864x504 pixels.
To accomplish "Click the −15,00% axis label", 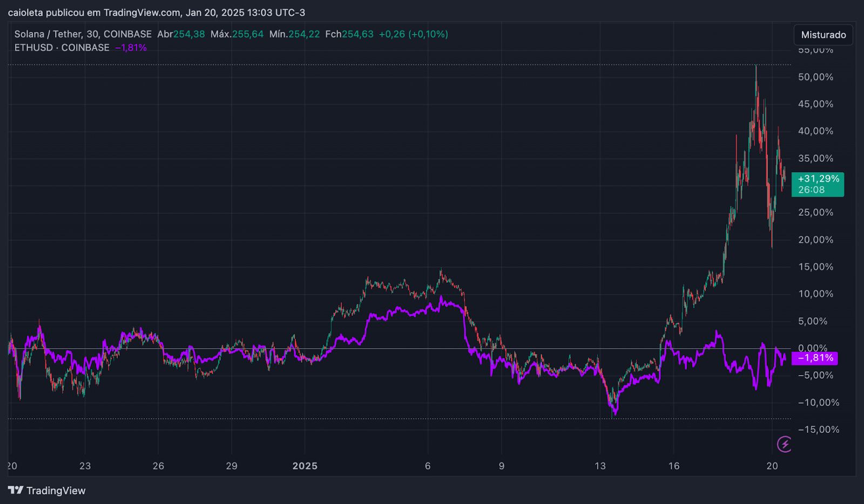I will pos(819,430).
